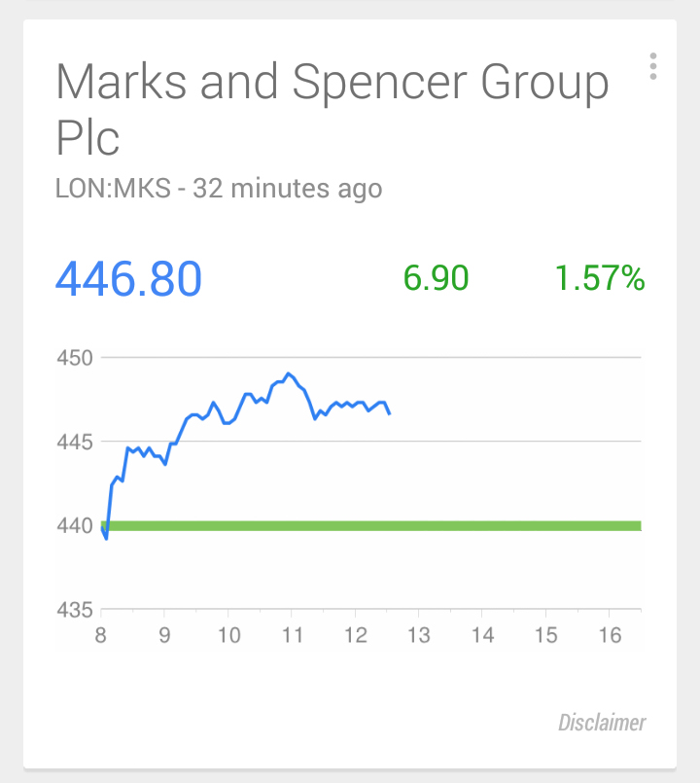This screenshot has width=700, height=783.
Task: Tap the 6.90 price change value
Action: click(x=436, y=277)
